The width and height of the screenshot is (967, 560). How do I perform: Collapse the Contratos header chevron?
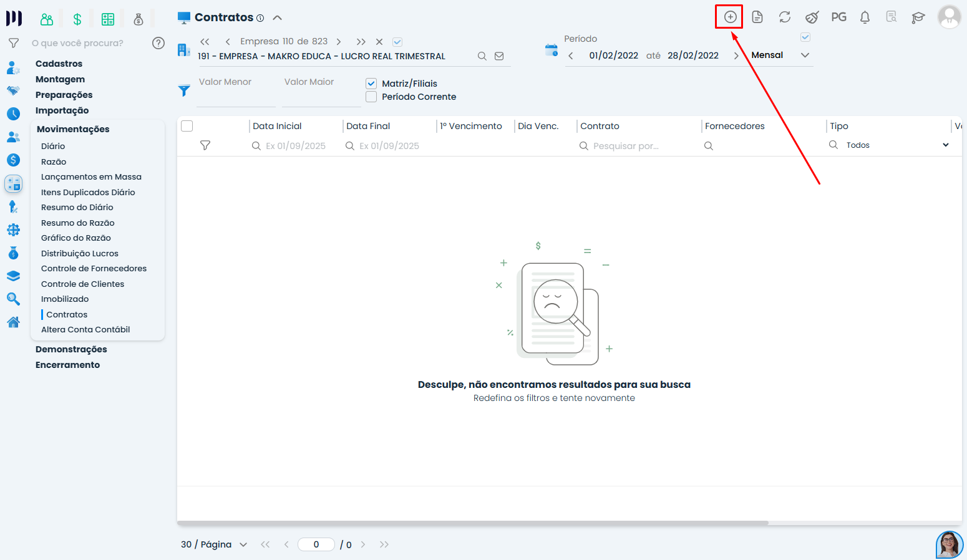pos(278,18)
